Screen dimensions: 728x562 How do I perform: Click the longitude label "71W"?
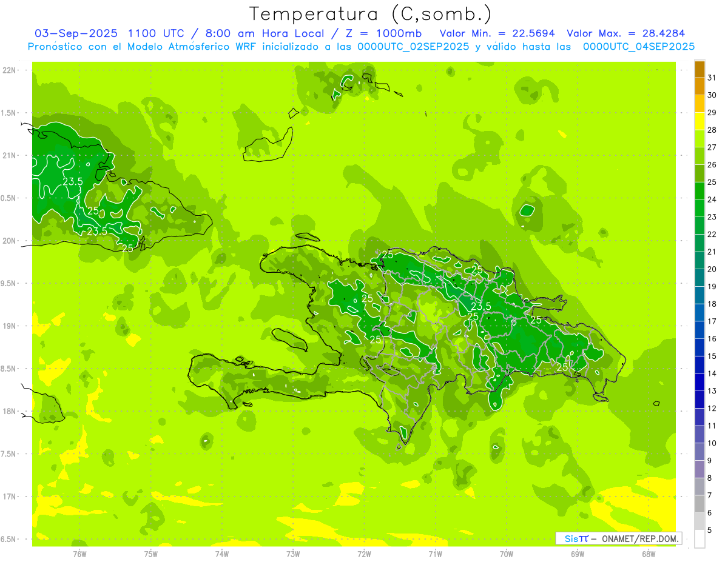pos(435,554)
